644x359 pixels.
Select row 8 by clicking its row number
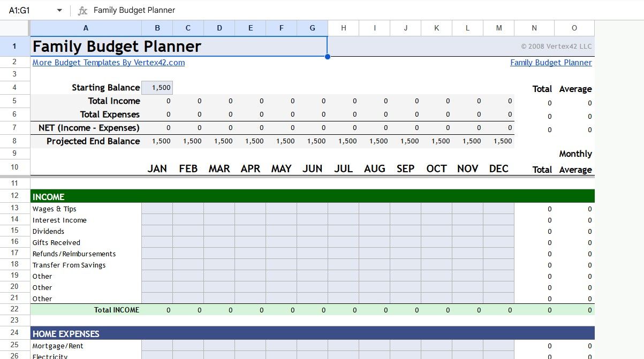click(14, 141)
